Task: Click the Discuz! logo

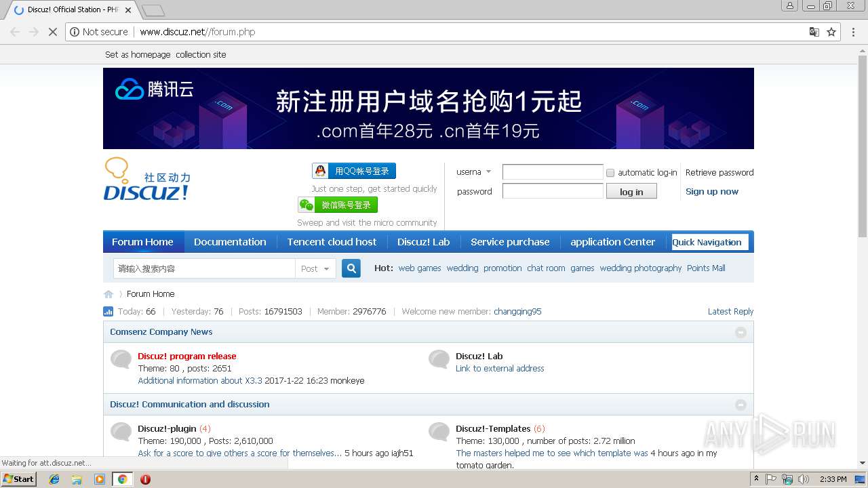Action: [x=146, y=180]
